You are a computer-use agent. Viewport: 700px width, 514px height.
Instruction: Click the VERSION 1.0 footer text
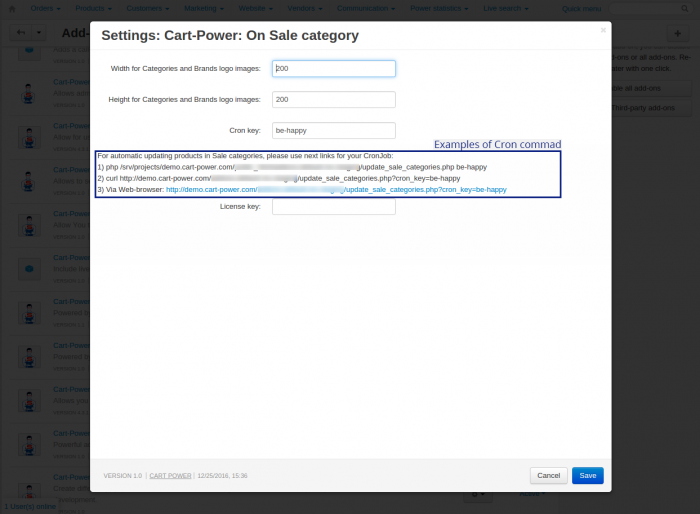click(123, 476)
